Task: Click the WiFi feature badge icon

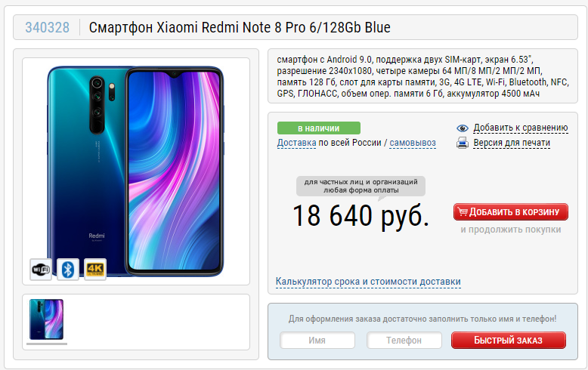Action: coord(41,270)
